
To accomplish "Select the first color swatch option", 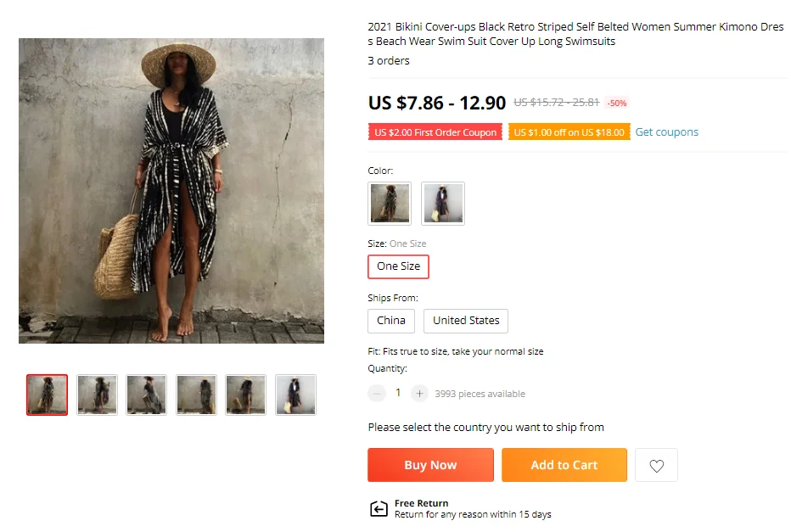I will 390,204.
